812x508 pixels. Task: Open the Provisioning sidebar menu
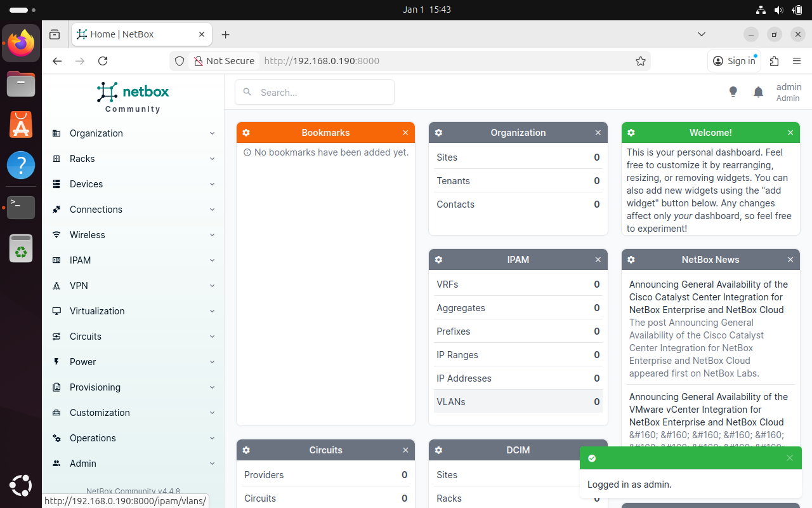[x=133, y=387]
